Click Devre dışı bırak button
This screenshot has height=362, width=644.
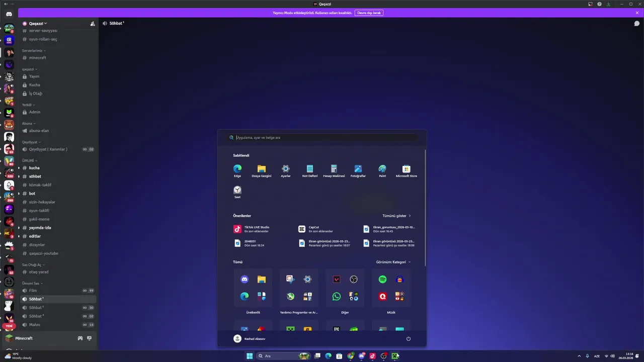369,13
